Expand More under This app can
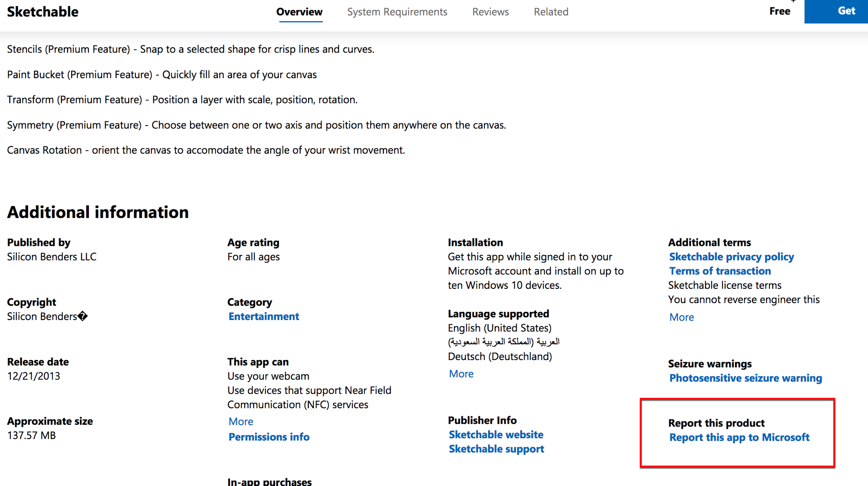 pos(240,421)
